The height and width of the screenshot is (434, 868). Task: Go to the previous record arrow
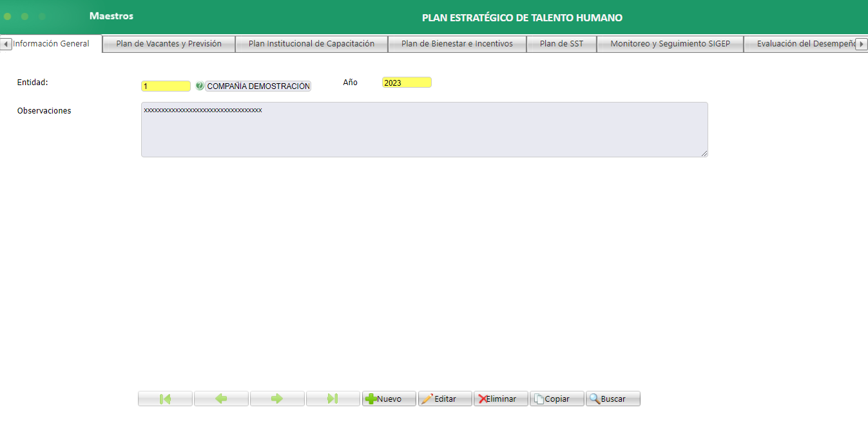coord(221,399)
